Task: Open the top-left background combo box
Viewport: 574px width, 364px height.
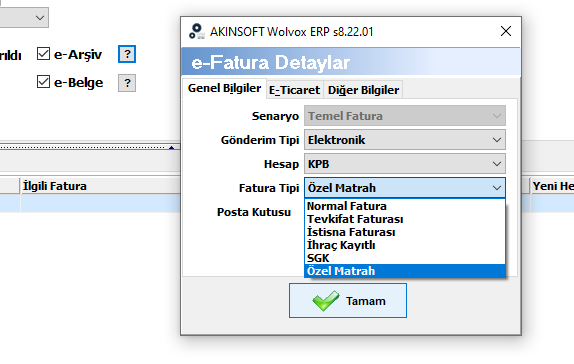Action: (x=24, y=17)
